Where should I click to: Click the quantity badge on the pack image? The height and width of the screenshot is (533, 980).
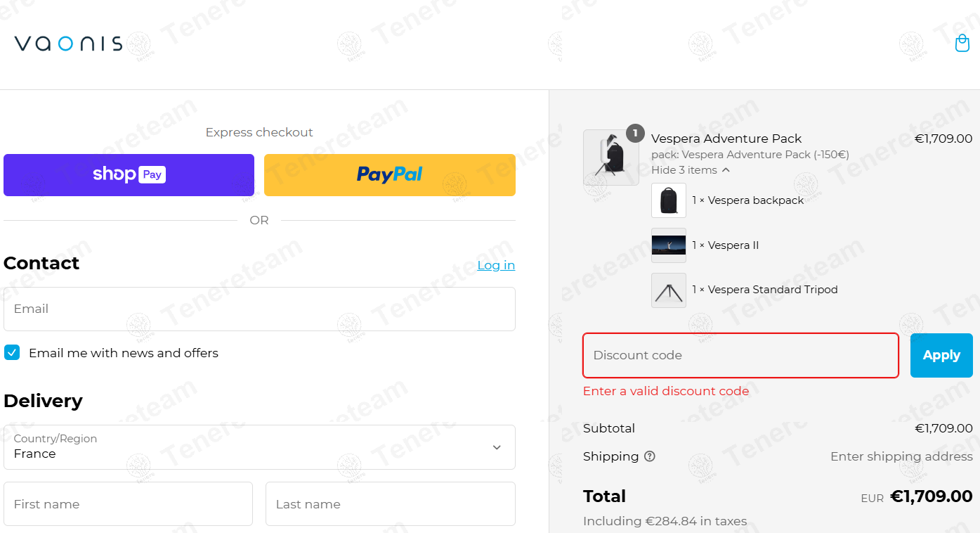point(635,133)
